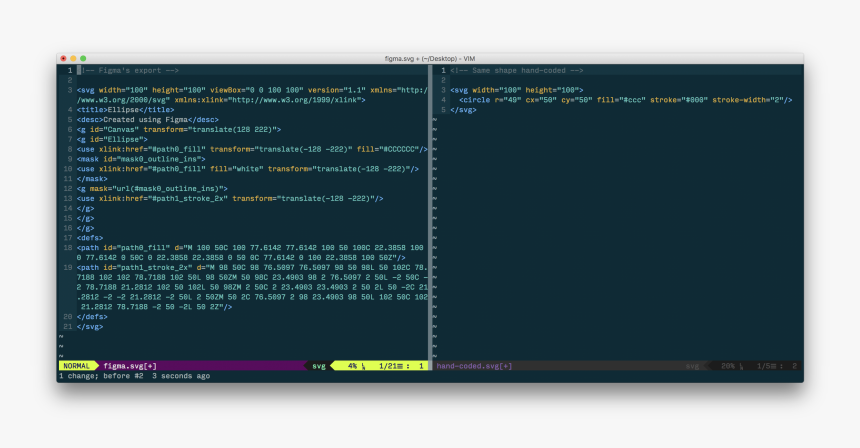This screenshot has width=860, height=448.
Task: Click the path id="path0_fill" definition
Action: coord(252,253)
